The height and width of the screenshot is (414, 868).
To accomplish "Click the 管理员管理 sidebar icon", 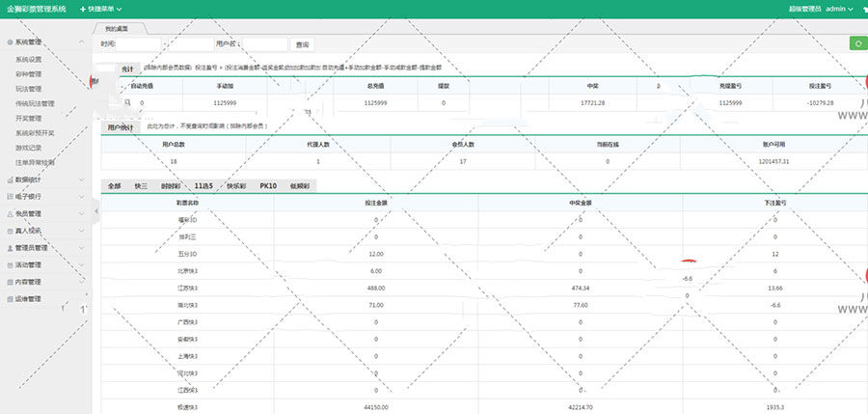I will [x=10, y=248].
